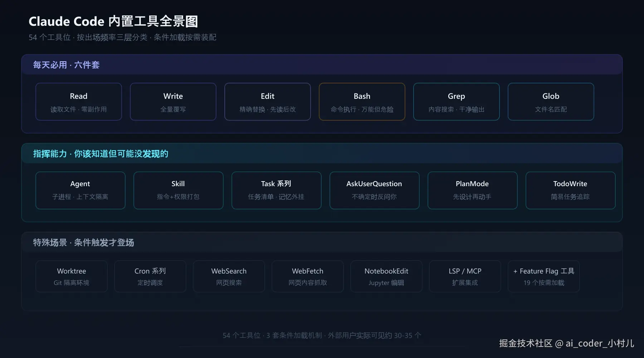Click the + Feature Flag 工具 card
The width and height of the screenshot is (644, 358).
point(544,276)
